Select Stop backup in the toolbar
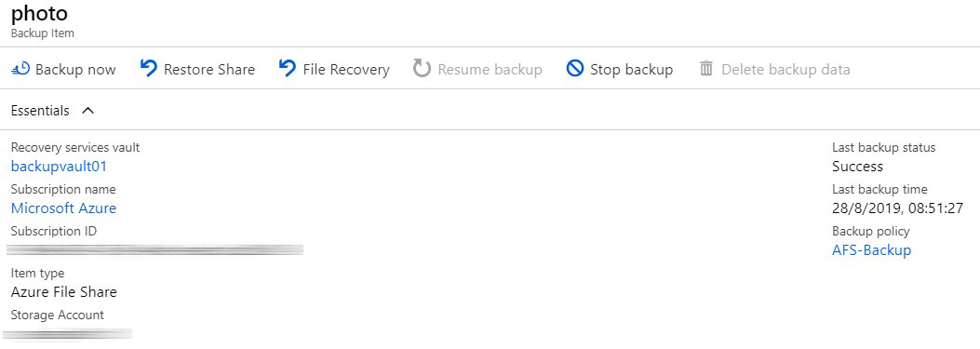Viewport: 980px width, 349px height. coord(631,70)
